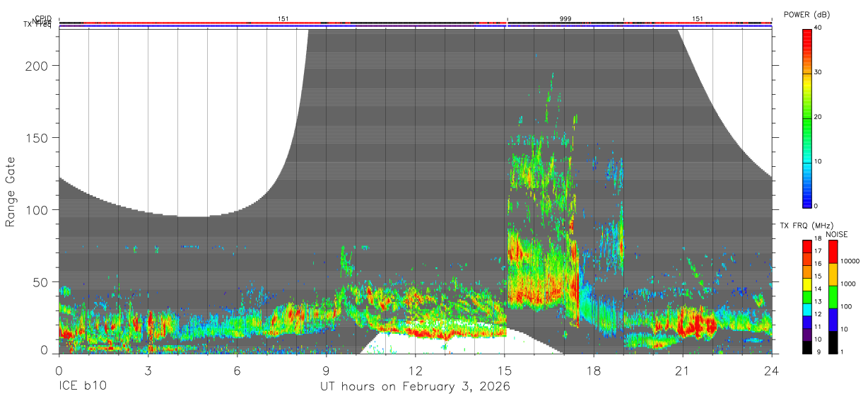This screenshot has width=868, height=401.
Task: Select the 1000 label on NOISE scale
Action: click(848, 284)
